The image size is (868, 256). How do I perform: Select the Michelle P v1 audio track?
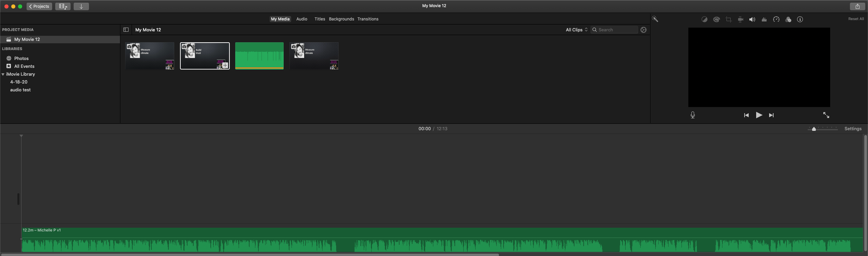tap(442, 240)
